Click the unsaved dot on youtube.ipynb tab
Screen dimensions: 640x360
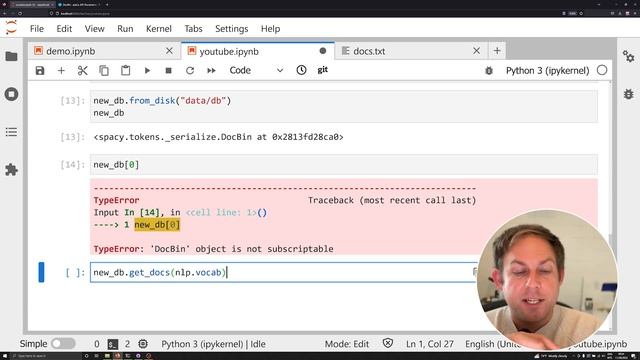click(x=323, y=51)
